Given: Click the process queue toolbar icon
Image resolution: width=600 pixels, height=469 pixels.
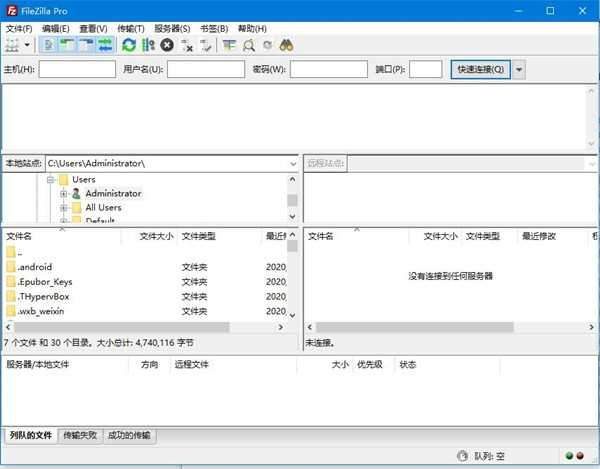Looking at the screenshot, I should (148, 45).
